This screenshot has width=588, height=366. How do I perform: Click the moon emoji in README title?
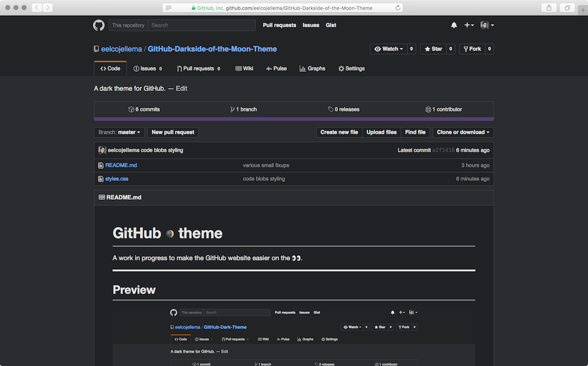[x=170, y=234]
